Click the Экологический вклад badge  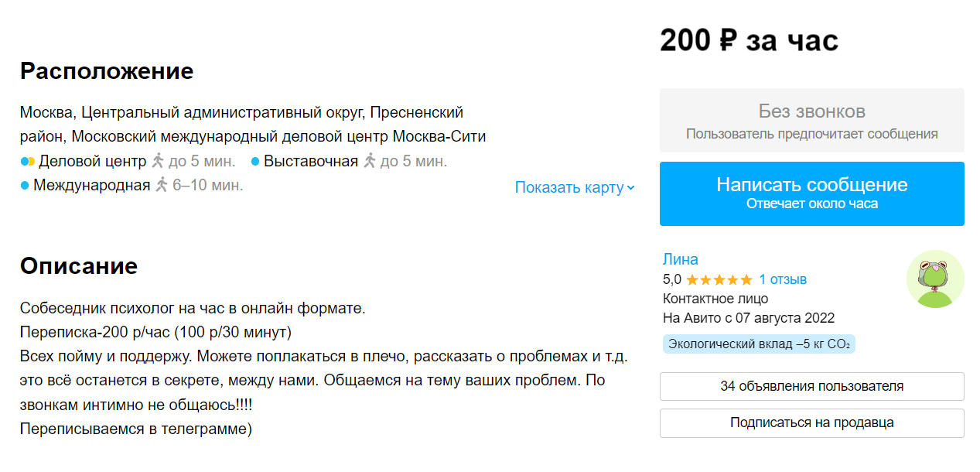758,344
